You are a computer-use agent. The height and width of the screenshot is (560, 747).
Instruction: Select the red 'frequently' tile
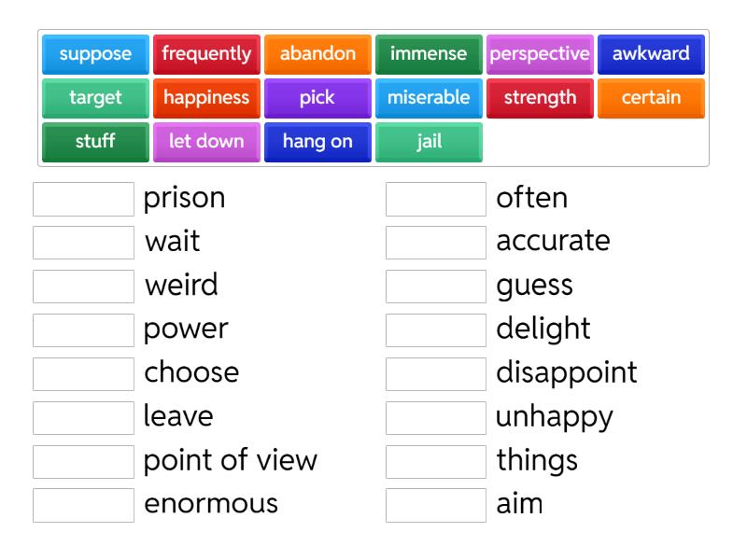[x=206, y=54]
